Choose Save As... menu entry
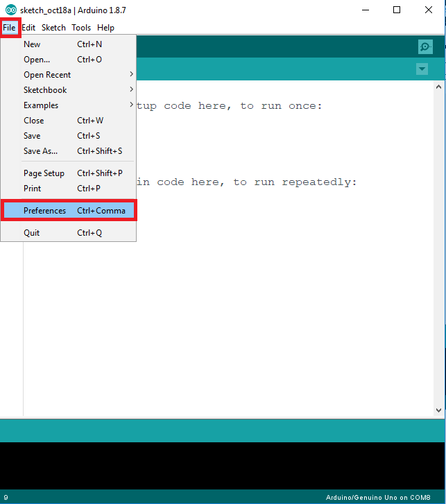The height and width of the screenshot is (504, 446). click(68, 151)
